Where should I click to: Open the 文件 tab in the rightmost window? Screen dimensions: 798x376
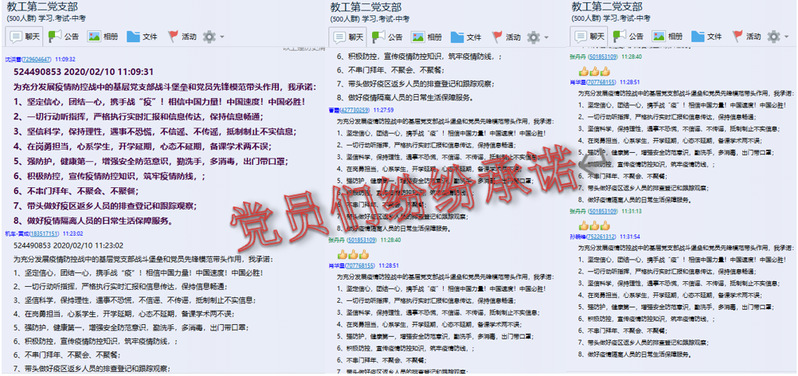707,36
